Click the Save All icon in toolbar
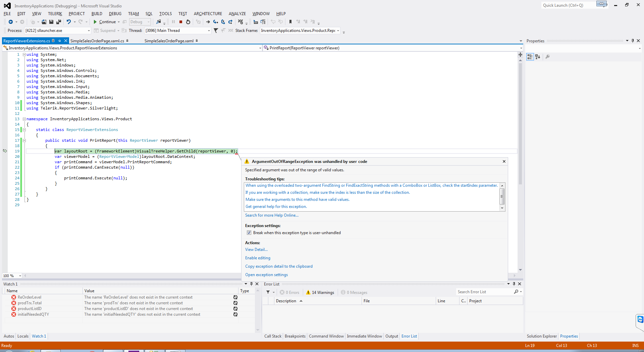The image size is (644, 352). click(x=58, y=22)
